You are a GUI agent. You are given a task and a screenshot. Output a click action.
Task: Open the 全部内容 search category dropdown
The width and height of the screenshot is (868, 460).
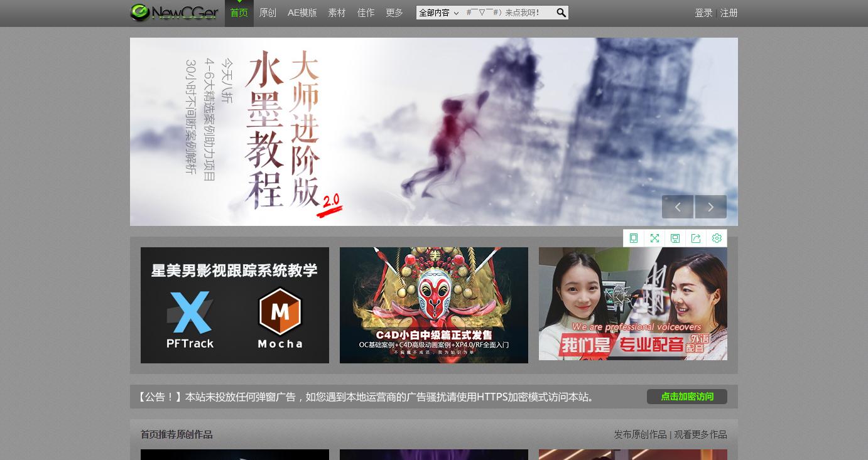pos(438,13)
